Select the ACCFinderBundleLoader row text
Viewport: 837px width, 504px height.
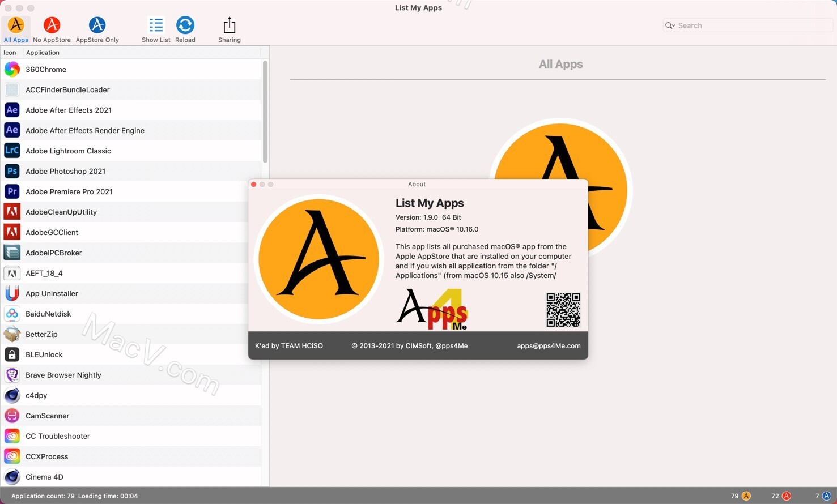tap(67, 89)
